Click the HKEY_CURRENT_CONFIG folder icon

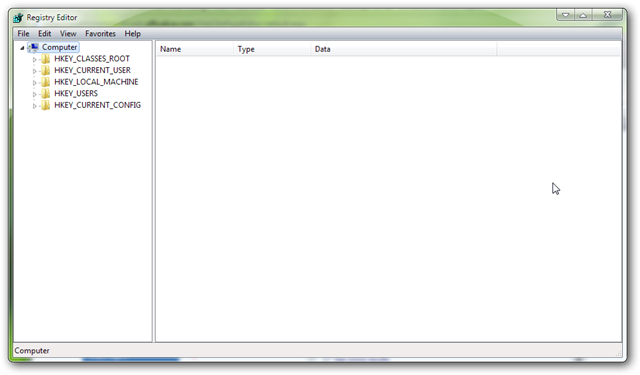46,105
